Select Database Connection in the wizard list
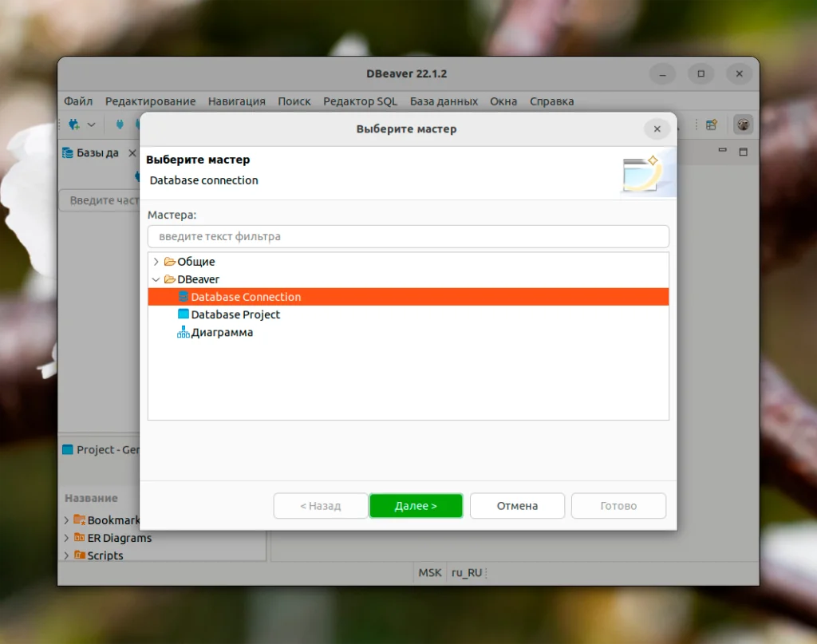This screenshot has width=817, height=644. [247, 296]
